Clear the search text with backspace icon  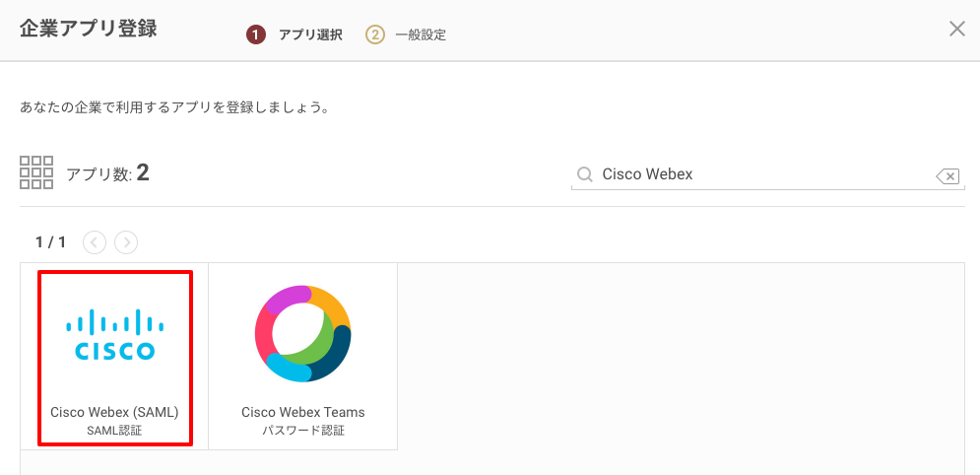click(x=947, y=176)
